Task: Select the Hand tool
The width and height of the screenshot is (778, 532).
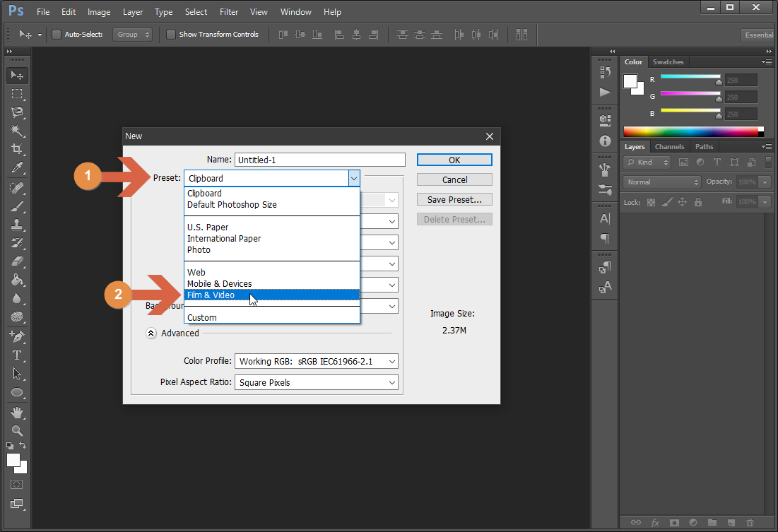Action: (x=17, y=413)
